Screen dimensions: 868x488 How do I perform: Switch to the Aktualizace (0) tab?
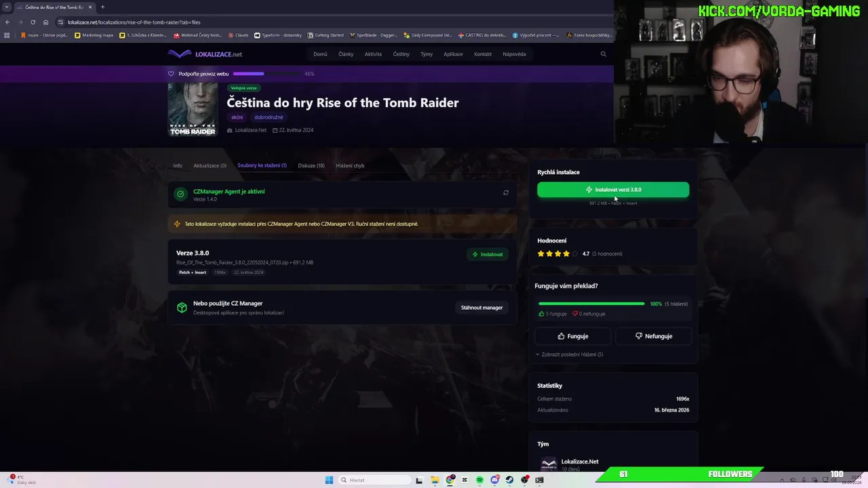(x=210, y=165)
